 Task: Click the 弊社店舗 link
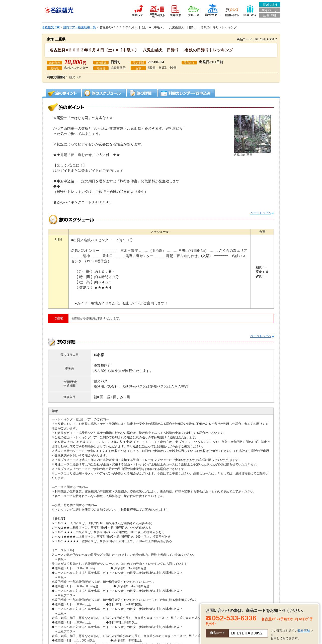click(303, 631)
